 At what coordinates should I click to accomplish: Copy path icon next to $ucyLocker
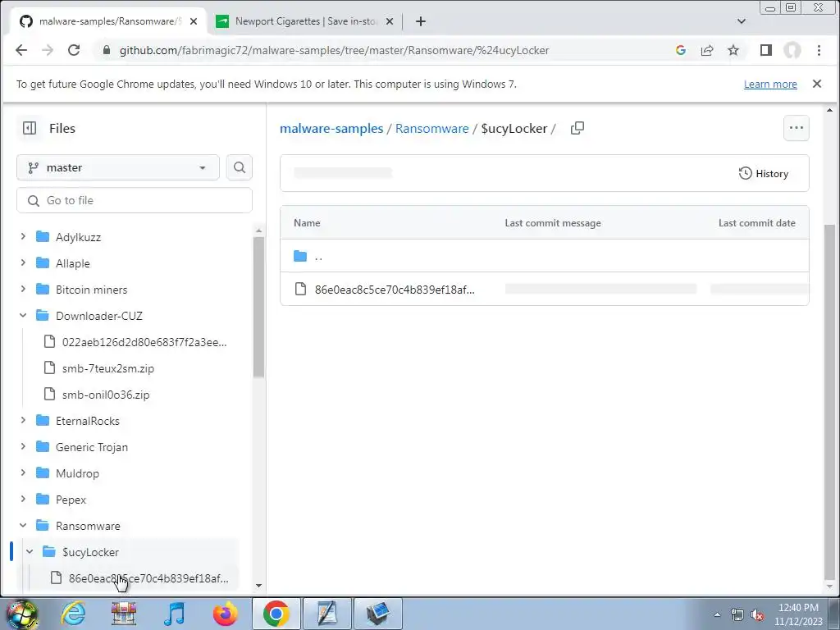tap(577, 128)
